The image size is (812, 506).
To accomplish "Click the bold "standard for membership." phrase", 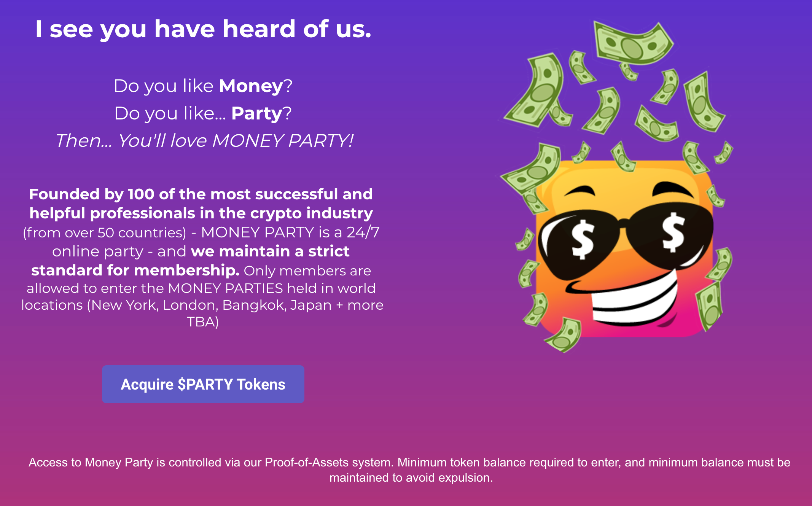I will [135, 270].
